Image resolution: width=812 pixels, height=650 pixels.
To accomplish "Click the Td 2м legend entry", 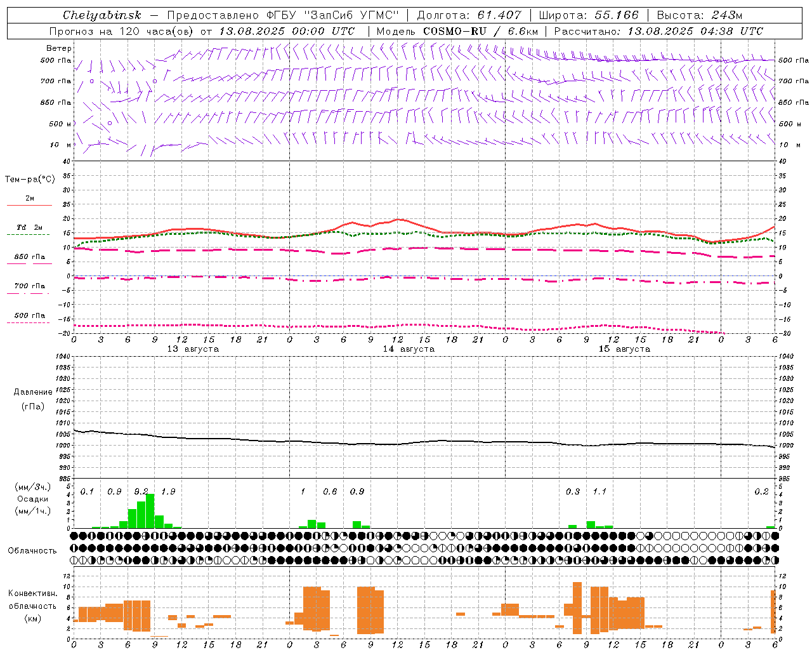I will click(30, 227).
